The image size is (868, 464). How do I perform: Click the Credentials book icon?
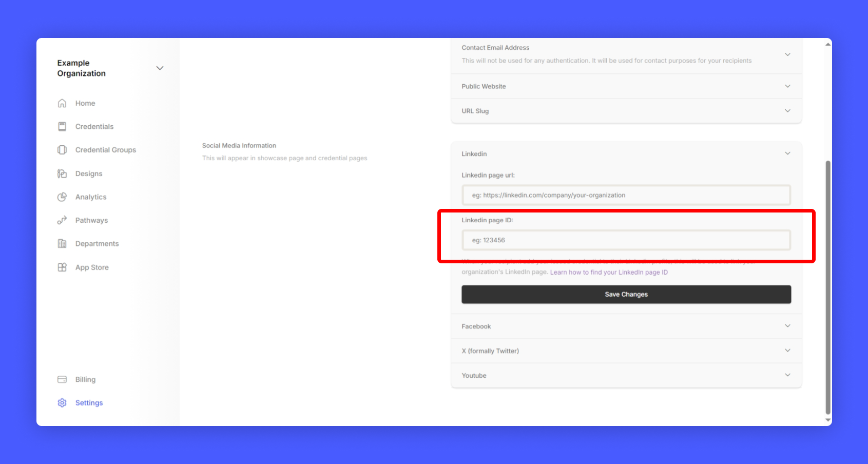click(x=62, y=126)
